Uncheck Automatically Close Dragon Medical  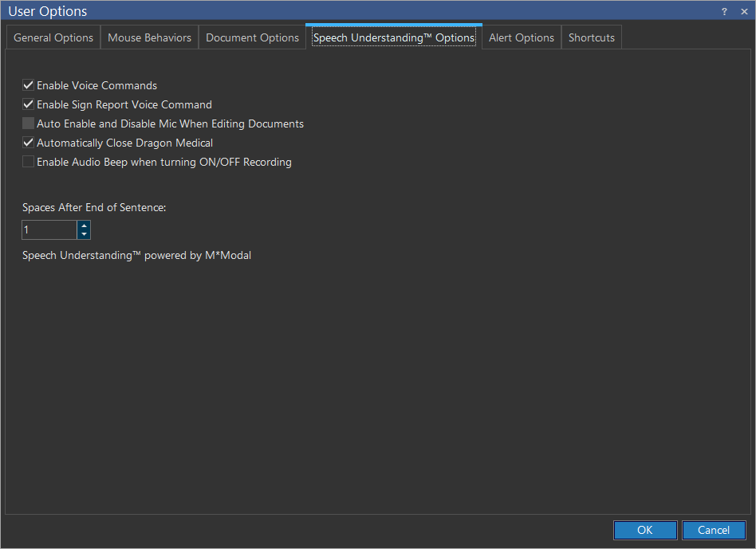pos(29,143)
